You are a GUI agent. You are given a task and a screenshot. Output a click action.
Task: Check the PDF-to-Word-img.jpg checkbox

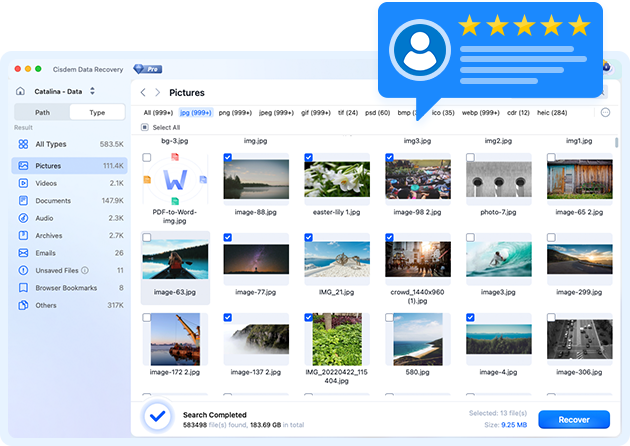tap(147, 158)
